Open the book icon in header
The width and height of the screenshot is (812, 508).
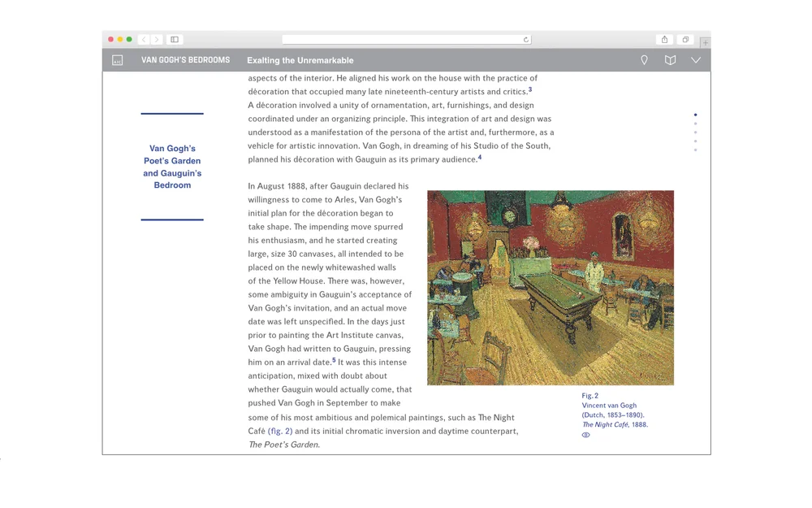pos(670,60)
